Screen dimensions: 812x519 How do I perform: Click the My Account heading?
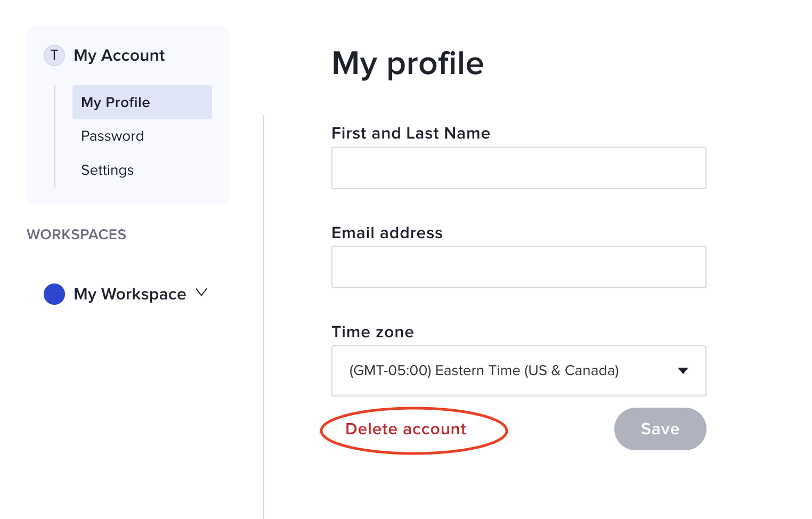click(x=119, y=55)
